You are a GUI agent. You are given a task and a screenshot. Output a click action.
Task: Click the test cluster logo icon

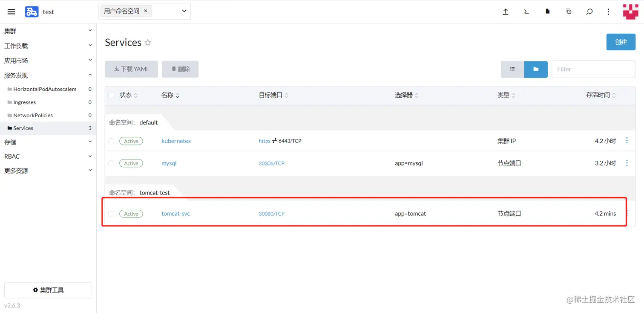[x=32, y=12]
